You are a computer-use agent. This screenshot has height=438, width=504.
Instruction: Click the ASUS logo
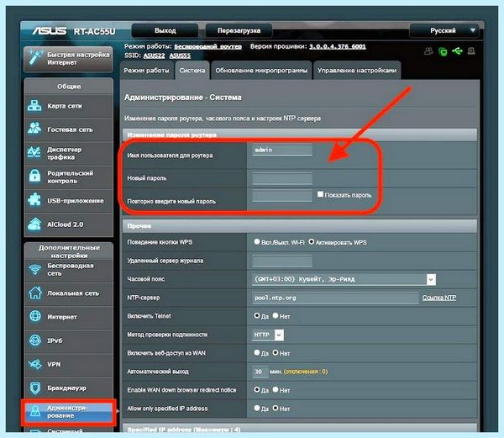click(50, 31)
